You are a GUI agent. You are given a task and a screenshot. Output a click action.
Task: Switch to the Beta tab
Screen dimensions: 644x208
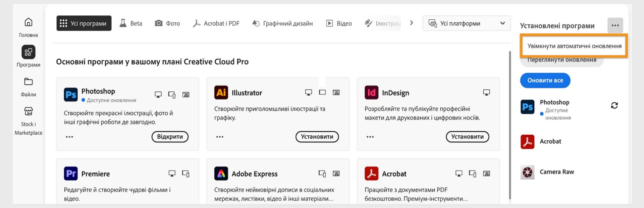131,23
